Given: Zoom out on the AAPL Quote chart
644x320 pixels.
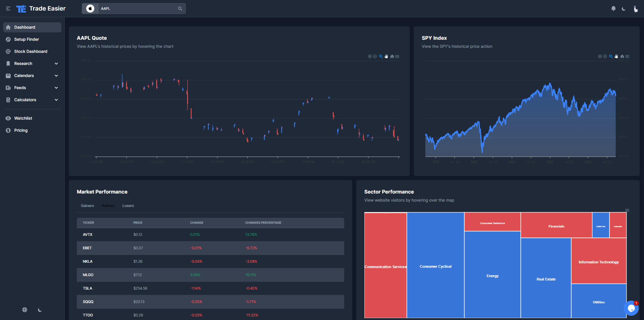Looking at the screenshot, I should 375,57.
